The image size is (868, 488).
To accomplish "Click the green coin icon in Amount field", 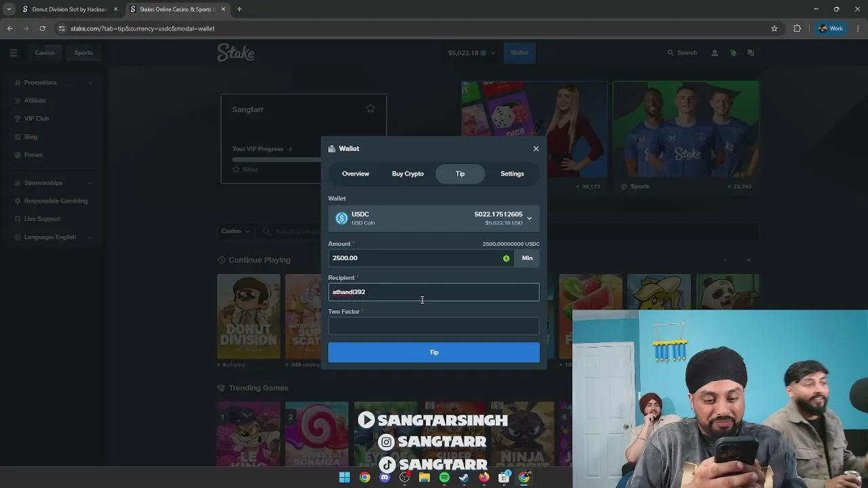I will point(506,258).
